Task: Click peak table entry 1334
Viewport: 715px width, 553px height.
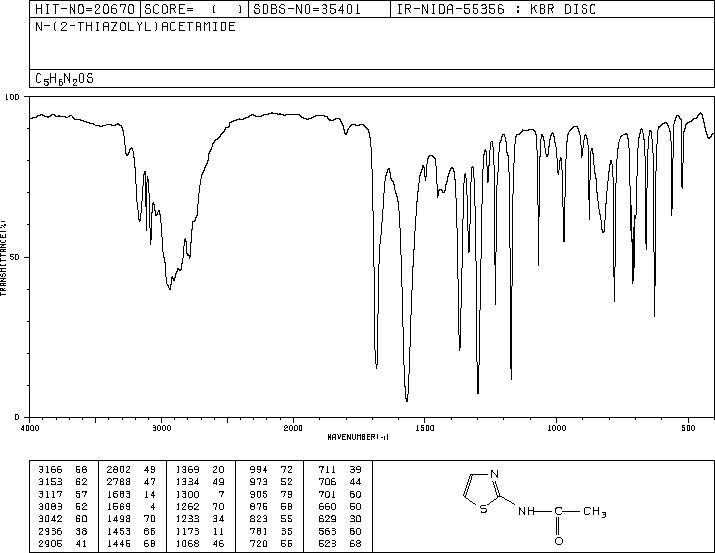Action: click(x=187, y=482)
